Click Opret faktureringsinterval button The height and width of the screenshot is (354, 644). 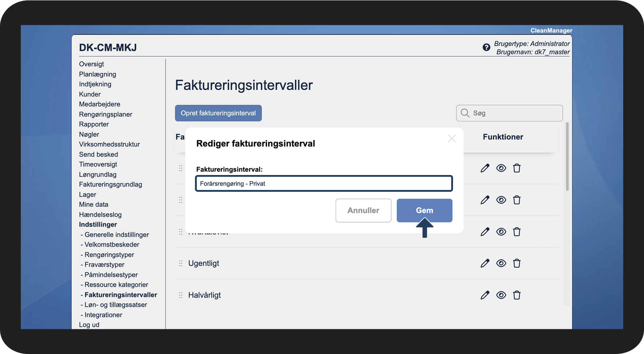pos(218,113)
